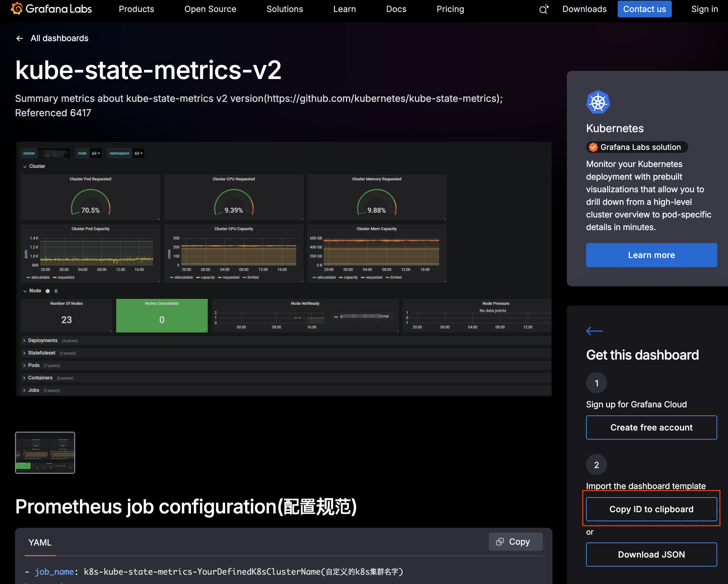
Task: Open the node All dropdown
Action: coord(96,153)
